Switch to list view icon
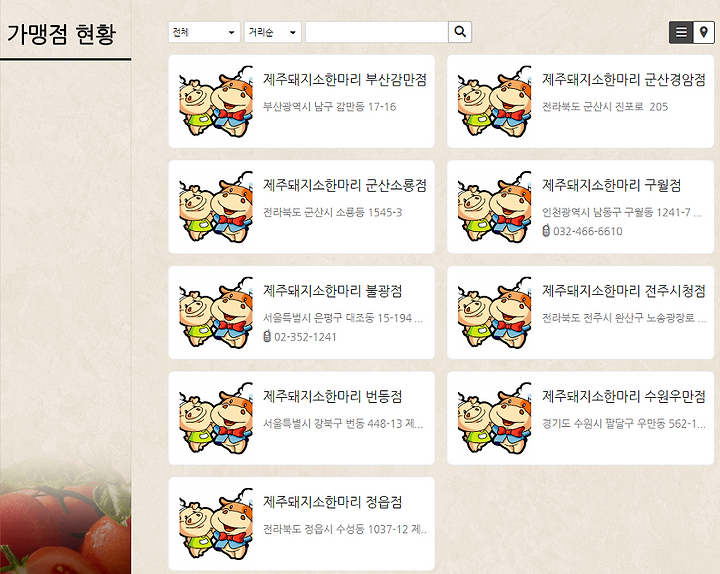The width and height of the screenshot is (720, 574). tap(681, 32)
